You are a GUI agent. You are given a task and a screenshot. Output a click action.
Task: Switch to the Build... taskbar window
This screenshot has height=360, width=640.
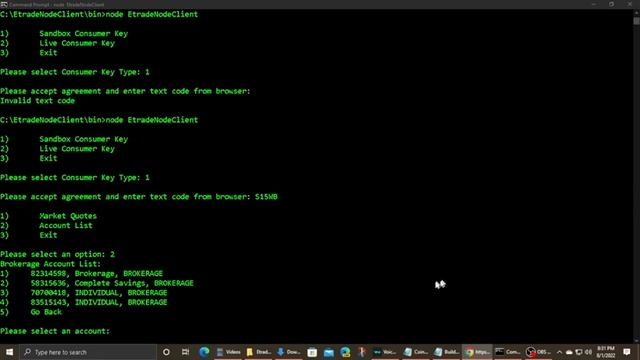click(x=446, y=352)
